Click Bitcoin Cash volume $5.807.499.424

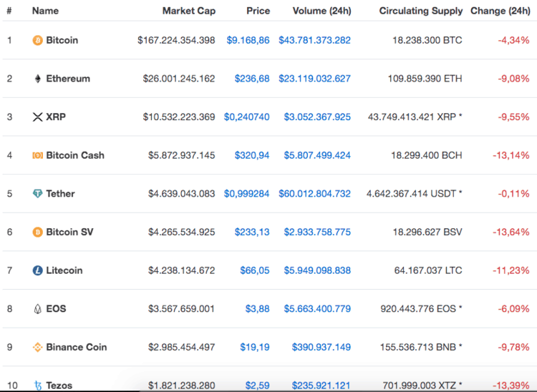pos(317,155)
